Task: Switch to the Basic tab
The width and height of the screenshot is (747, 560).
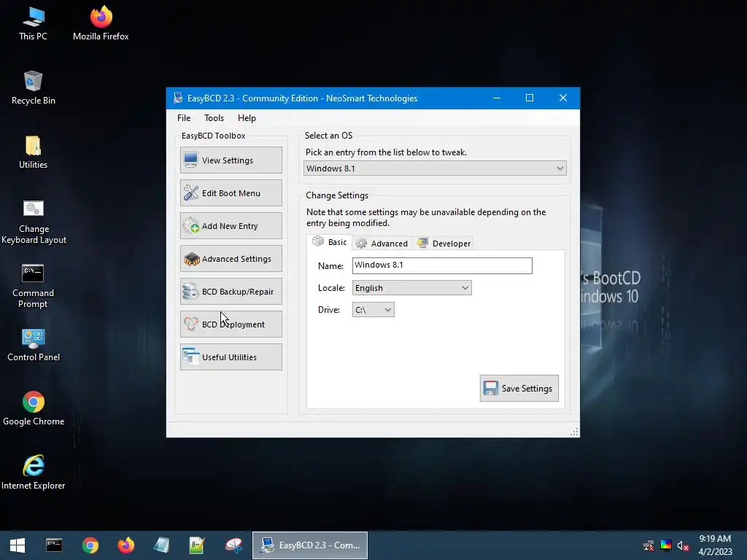Action: pos(330,242)
